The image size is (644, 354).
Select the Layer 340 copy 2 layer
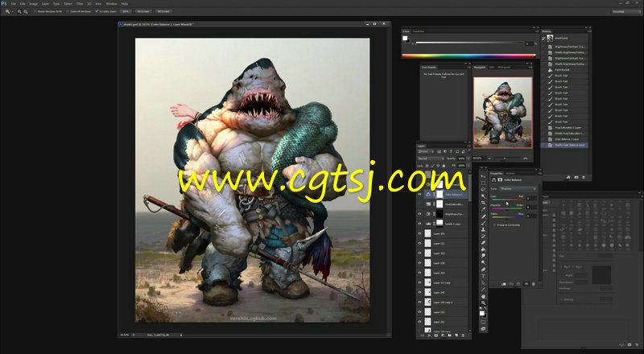click(442, 303)
